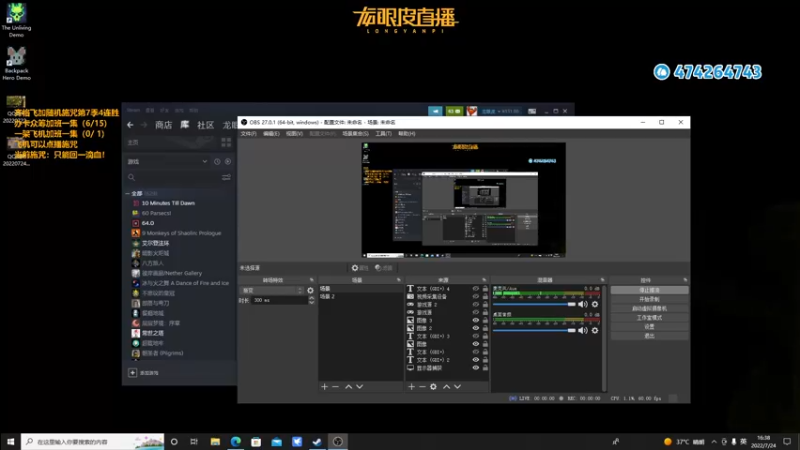
Task: Toggle lock on 文本 (GDI+) 4 source
Action: coord(485,289)
